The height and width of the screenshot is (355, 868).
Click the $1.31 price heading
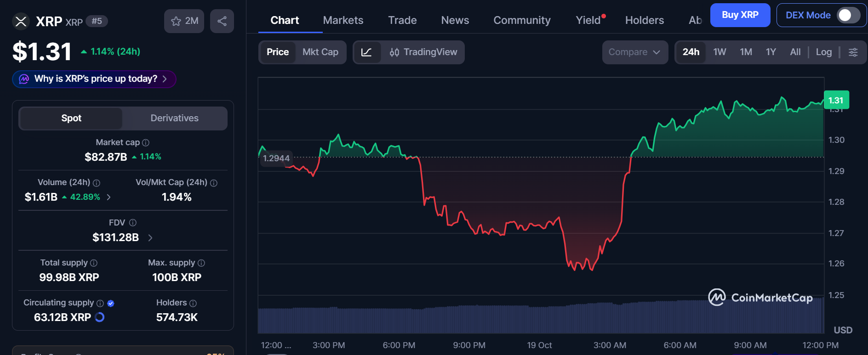point(42,51)
